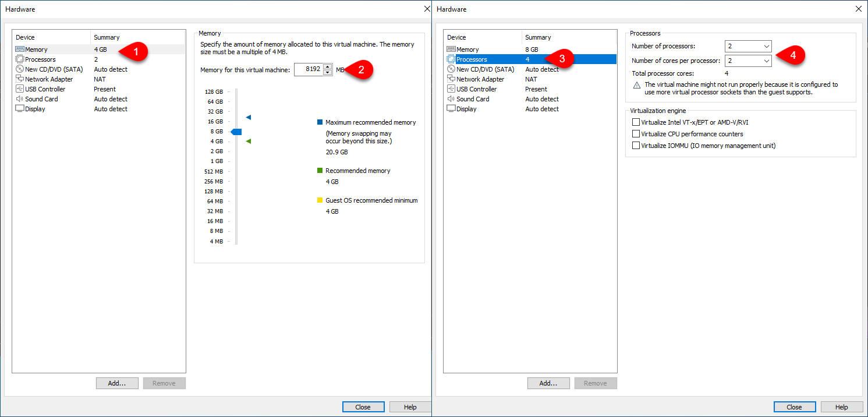Click Network Adapter icon in right window
The width and height of the screenshot is (868, 417).
coord(451,79)
